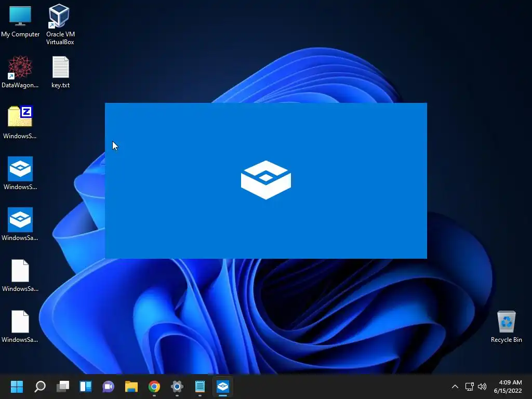Select the Oracle VM VirtualBox shortcut
This screenshot has height=399, width=532.
(x=60, y=24)
